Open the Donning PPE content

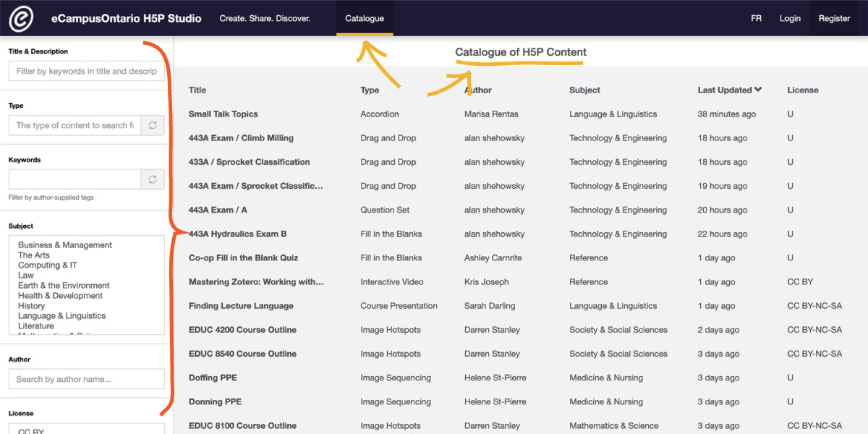coord(215,401)
